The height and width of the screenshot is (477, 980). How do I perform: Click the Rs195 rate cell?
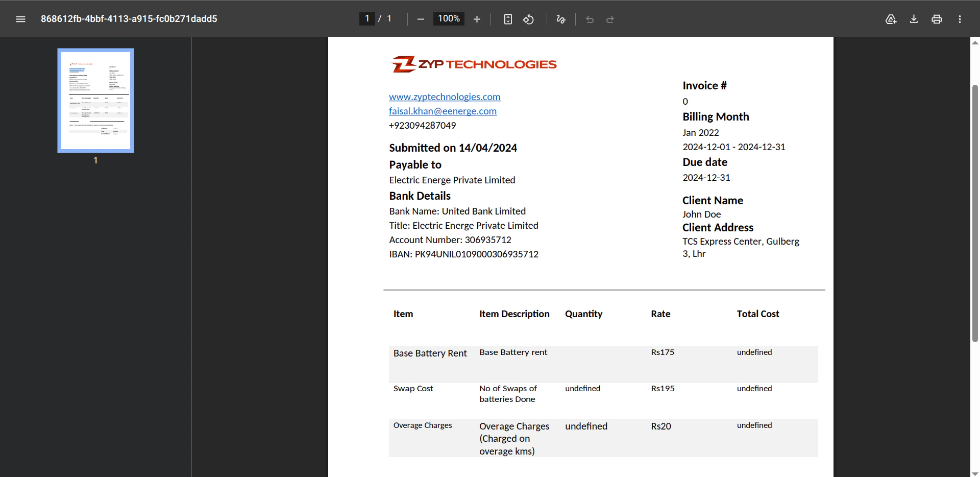click(x=663, y=388)
